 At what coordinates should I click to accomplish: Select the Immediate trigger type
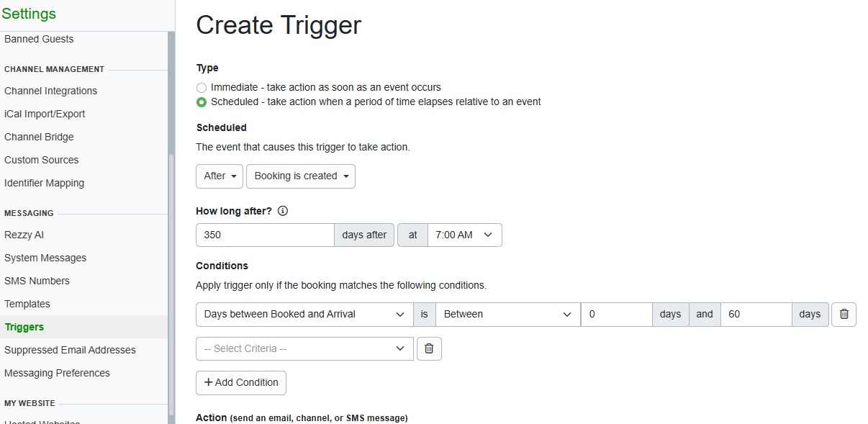[x=202, y=88]
